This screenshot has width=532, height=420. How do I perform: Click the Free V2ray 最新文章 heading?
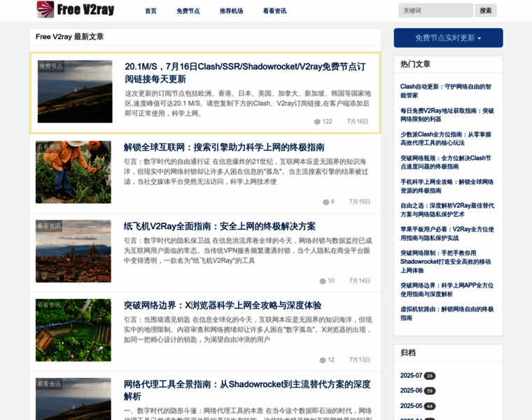69,36
